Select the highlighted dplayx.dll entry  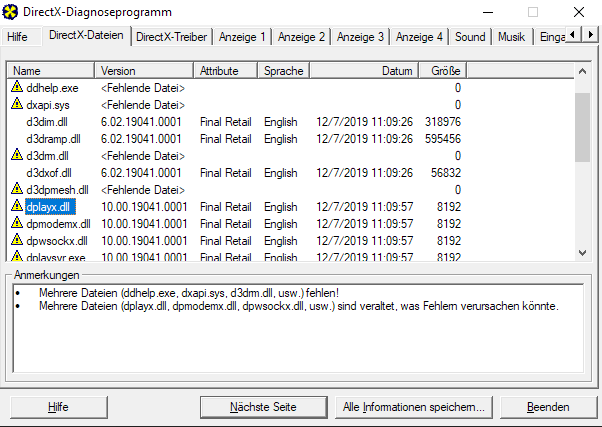coord(50,207)
